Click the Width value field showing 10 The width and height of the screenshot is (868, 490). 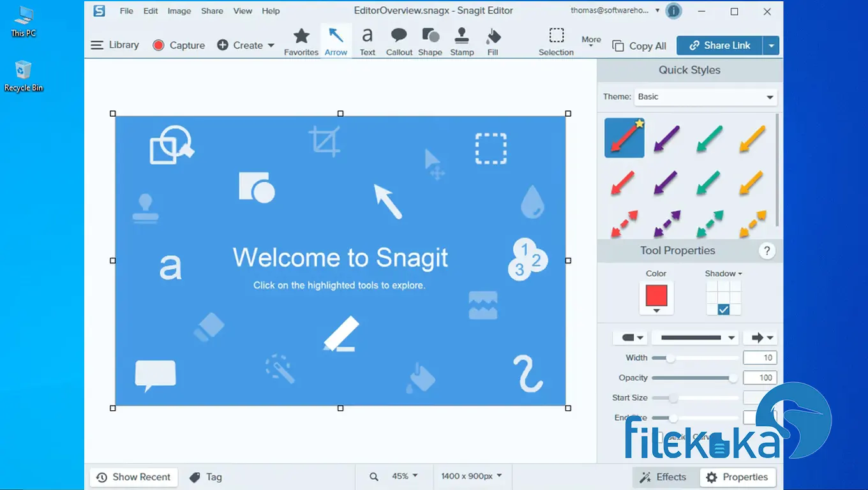coord(760,358)
